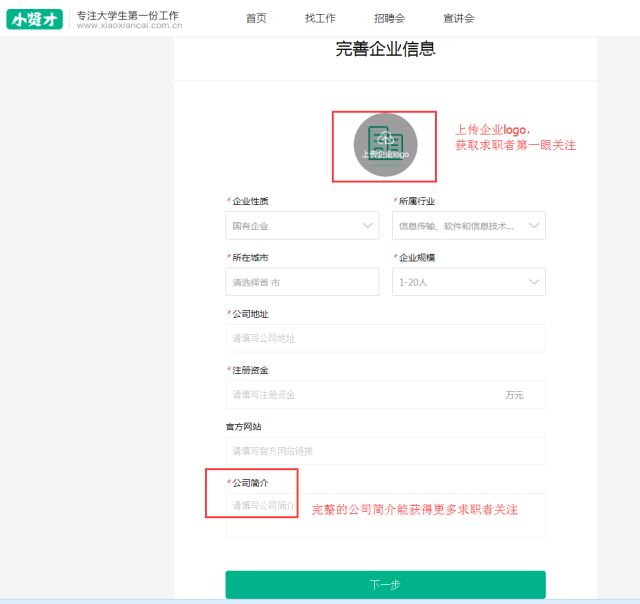The height and width of the screenshot is (604, 640).
Task: Open the 企业规模 dropdown showing 1-20人
Action: [469, 282]
